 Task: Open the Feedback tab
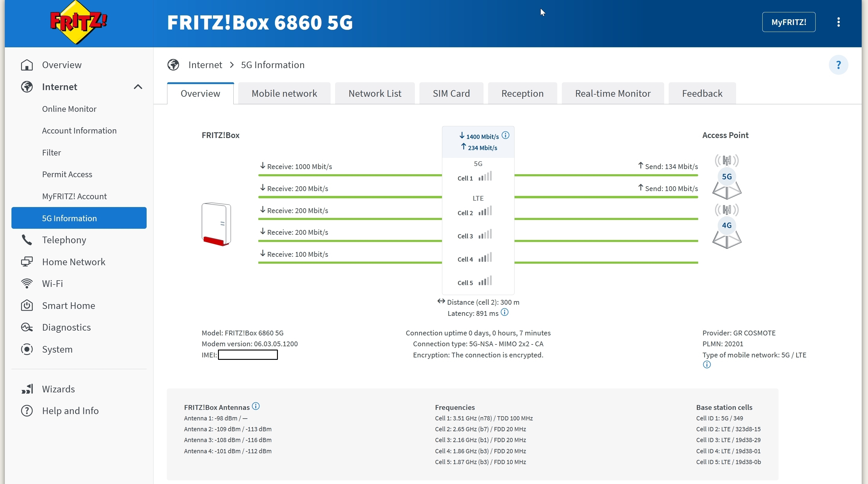702,93
